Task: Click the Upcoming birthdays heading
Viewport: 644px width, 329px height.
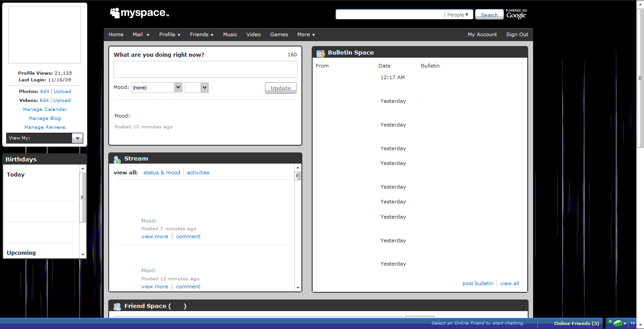Action: point(21,253)
